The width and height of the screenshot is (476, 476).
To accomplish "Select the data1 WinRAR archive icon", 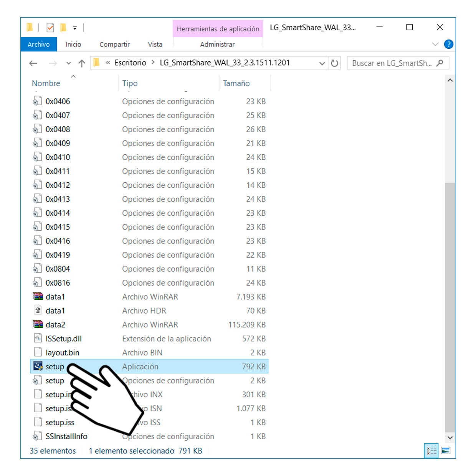I will pyautogui.click(x=38, y=296).
